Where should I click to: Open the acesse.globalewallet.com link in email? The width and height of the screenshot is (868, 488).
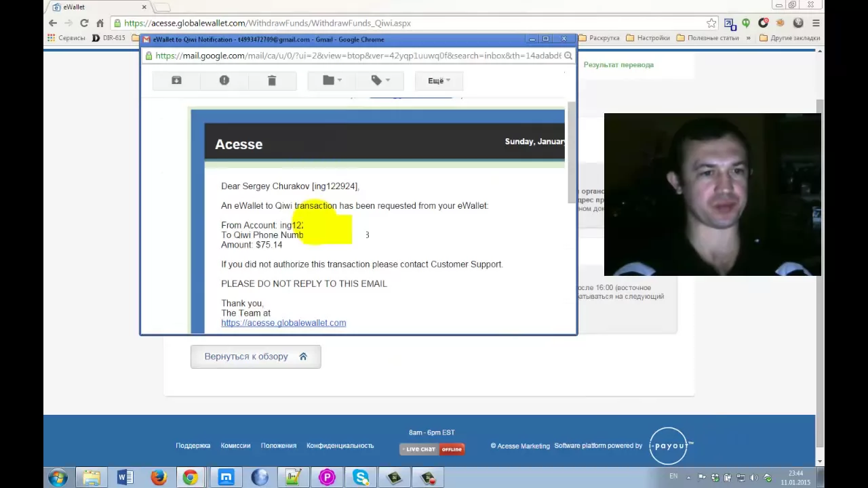click(283, 323)
